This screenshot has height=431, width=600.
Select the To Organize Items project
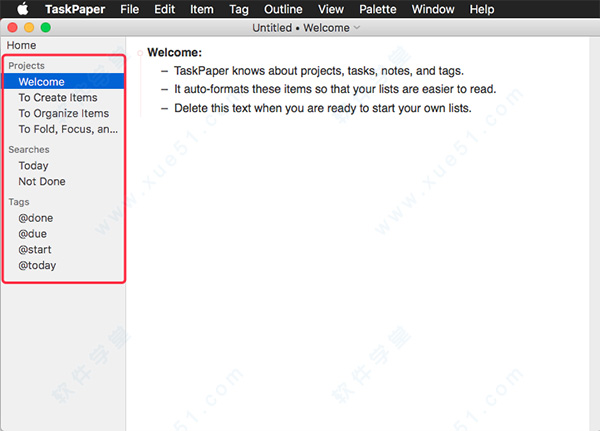[64, 113]
